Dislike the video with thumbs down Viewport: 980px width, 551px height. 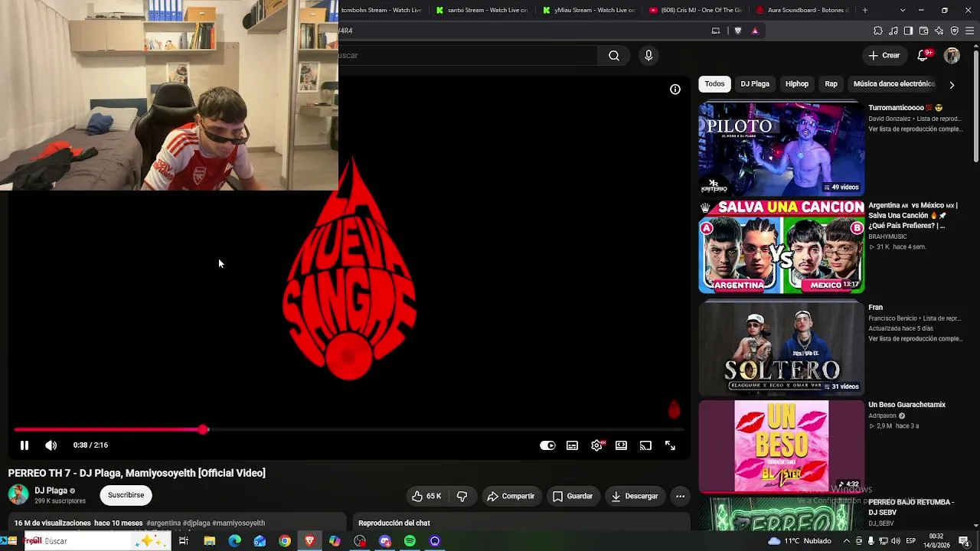462,496
